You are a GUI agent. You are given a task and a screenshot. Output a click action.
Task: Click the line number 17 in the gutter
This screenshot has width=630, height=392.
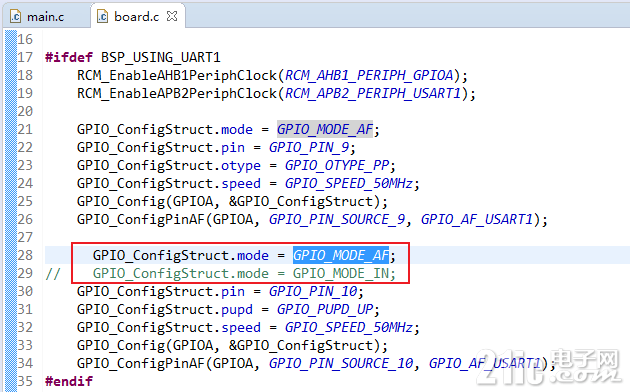click(25, 57)
